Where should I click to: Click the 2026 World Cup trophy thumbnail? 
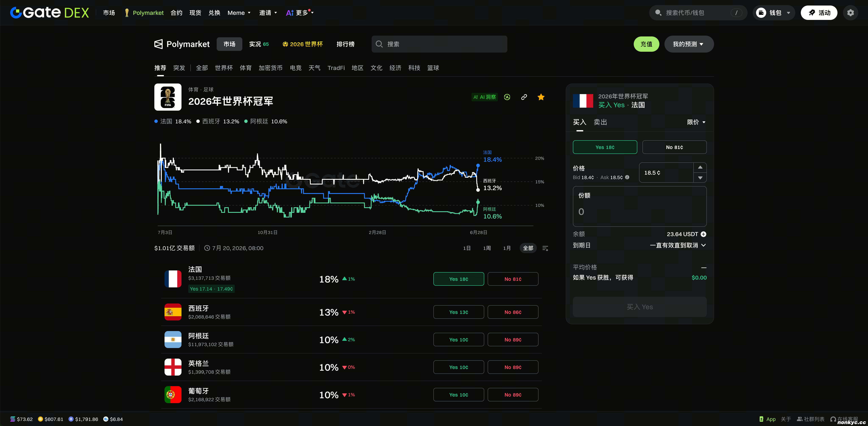pos(168,97)
